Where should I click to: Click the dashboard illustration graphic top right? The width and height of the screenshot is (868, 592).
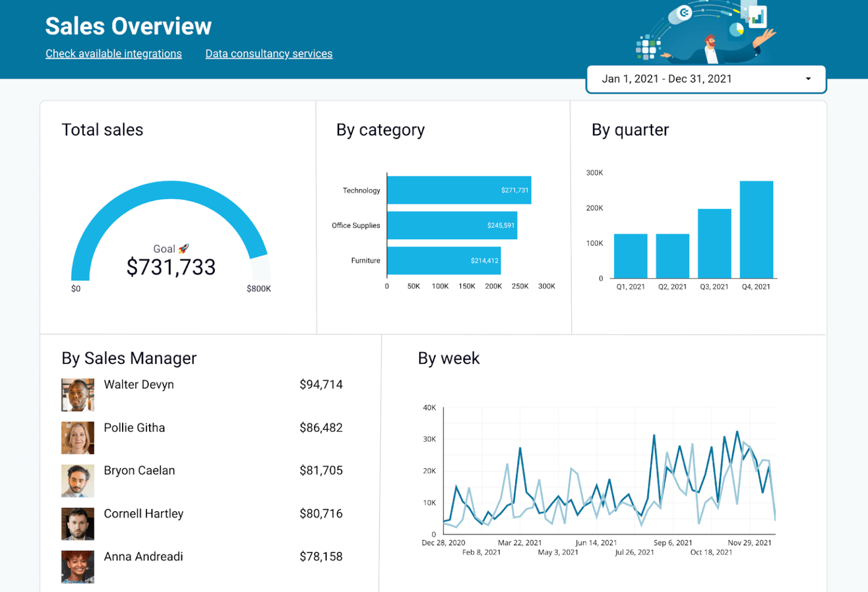coord(709,34)
